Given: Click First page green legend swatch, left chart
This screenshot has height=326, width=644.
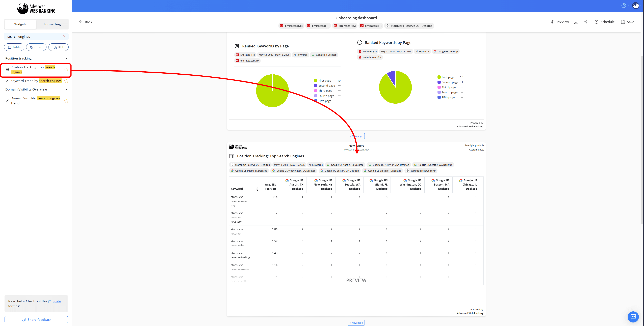Looking at the screenshot, I should [316, 81].
